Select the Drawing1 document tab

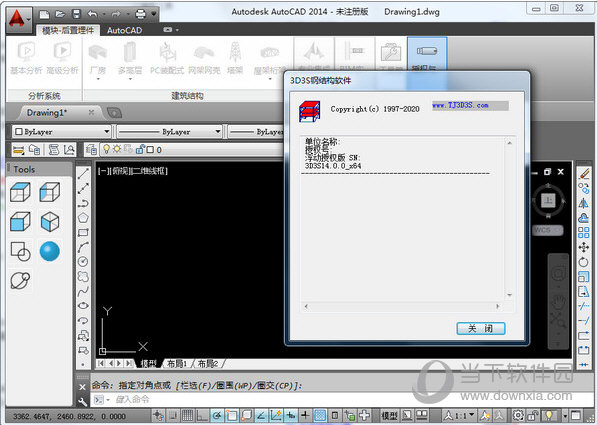47,113
